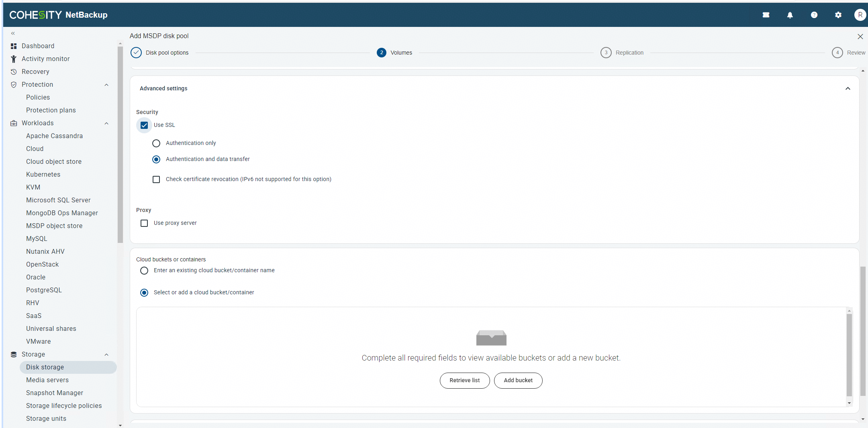Collapse the Workloads menu group
This screenshot has width=868, height=428.
tap(106, 123)
